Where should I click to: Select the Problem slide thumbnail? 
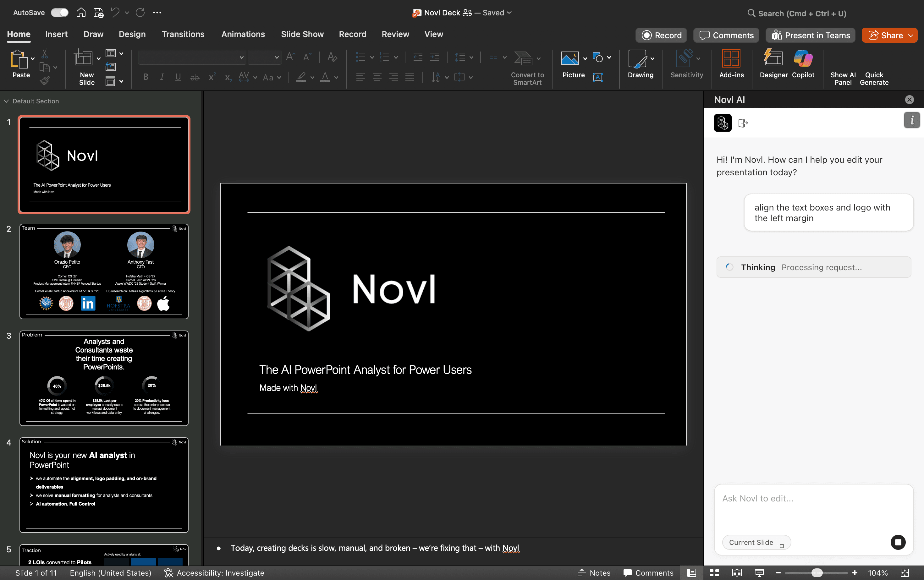click(104, 378)
